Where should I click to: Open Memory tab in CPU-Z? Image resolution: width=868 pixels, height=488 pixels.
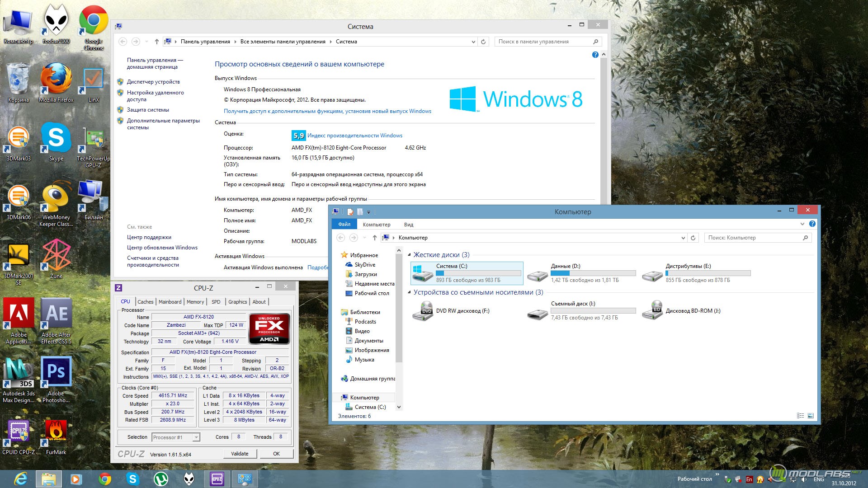tap(195, 302)
